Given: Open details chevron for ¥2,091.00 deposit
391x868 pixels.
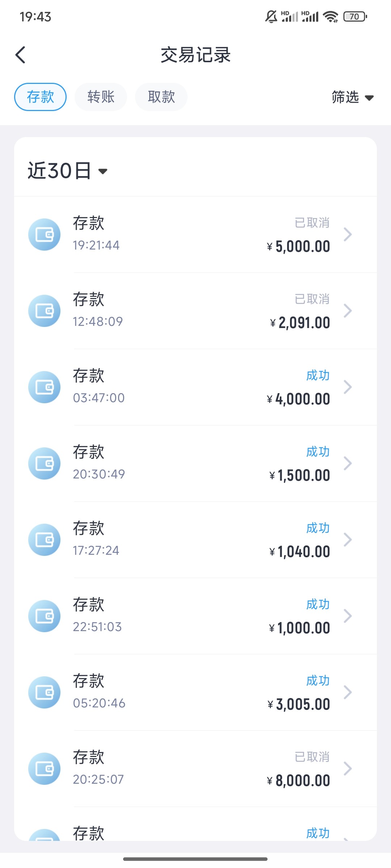Looking at the screenshot, I should coord(348,311).
